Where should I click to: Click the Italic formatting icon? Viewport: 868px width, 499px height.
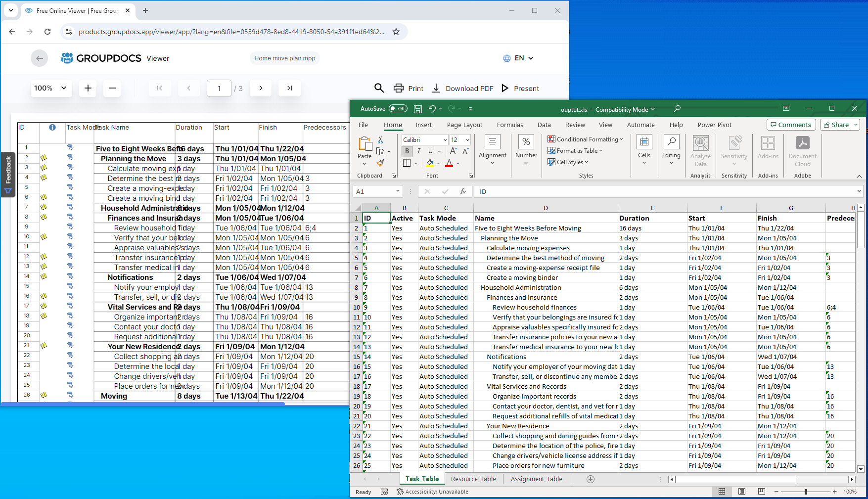419,151
